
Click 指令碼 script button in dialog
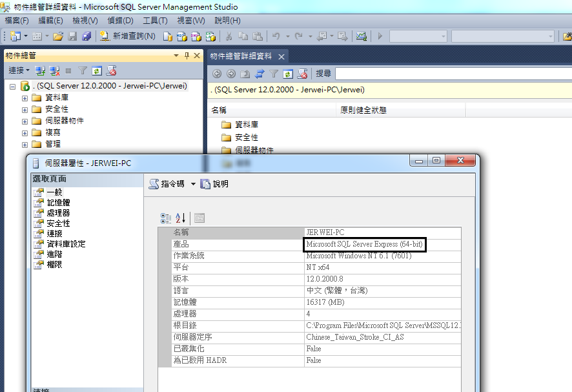(167, 184)
